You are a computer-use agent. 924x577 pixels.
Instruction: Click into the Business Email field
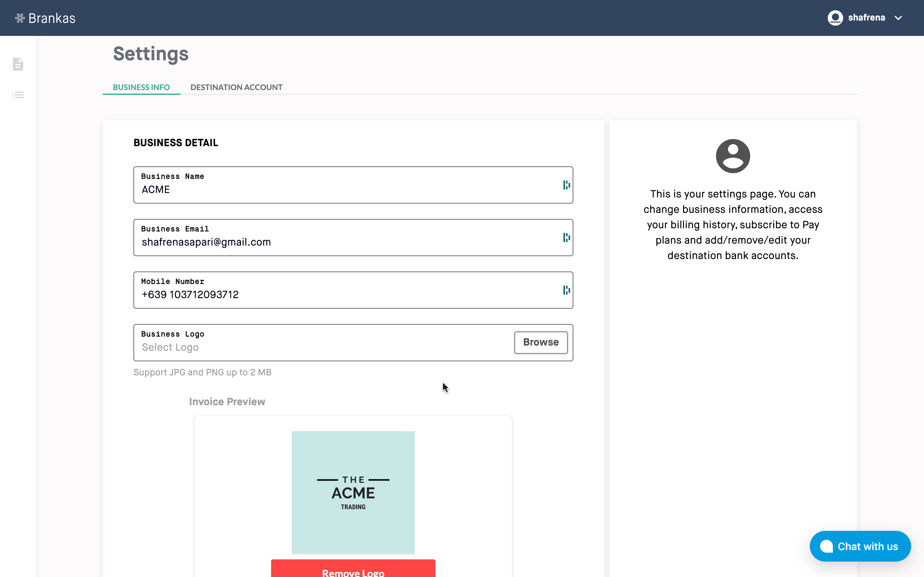point(344,242)
